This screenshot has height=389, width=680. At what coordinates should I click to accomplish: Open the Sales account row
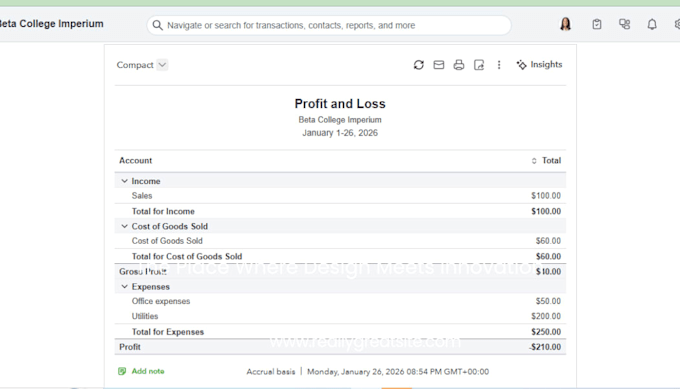point(142,196)
